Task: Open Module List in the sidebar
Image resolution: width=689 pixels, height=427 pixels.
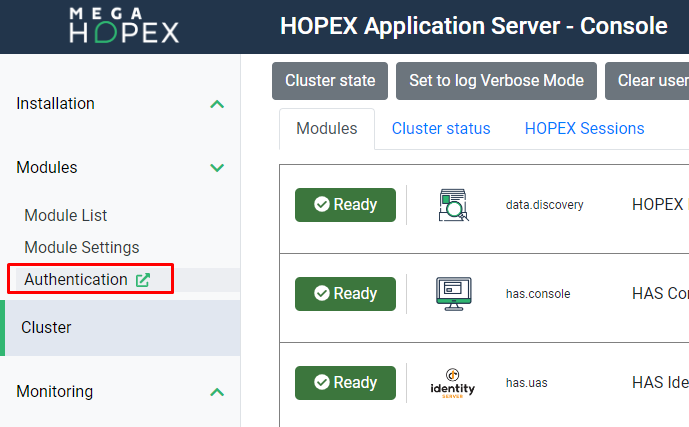Action: (x=66, y=216)
